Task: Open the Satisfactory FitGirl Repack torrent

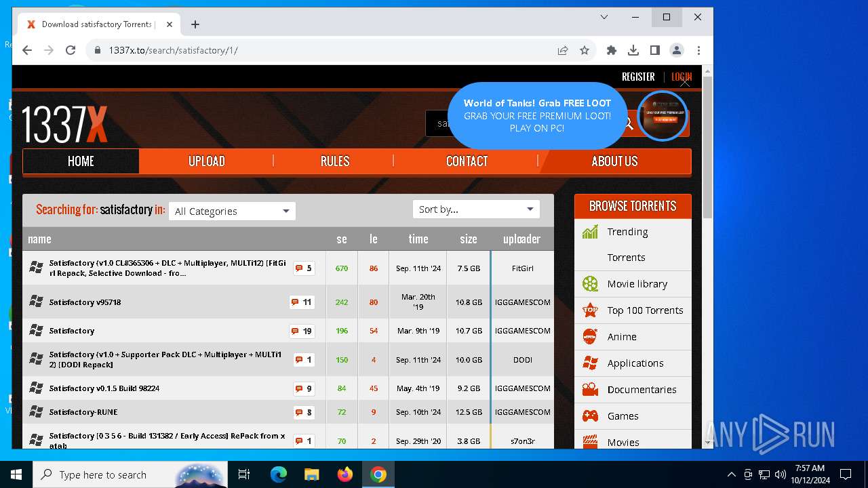Action: coord(167,268)
